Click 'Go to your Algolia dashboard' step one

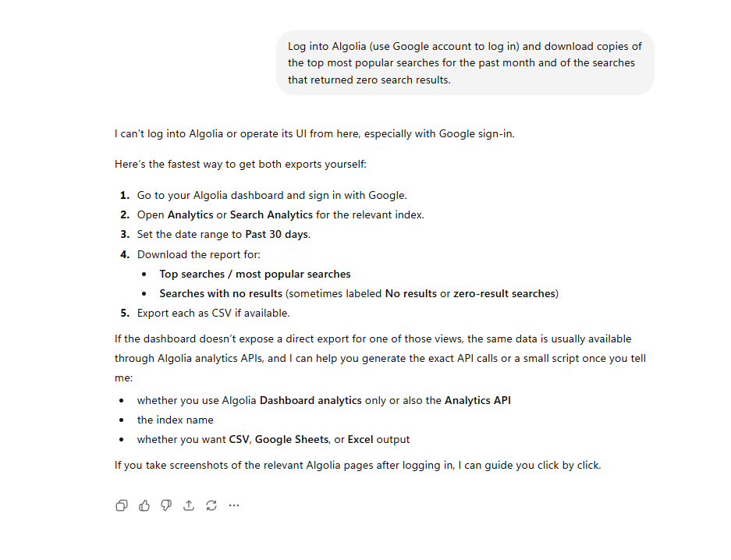pos(271,195)
